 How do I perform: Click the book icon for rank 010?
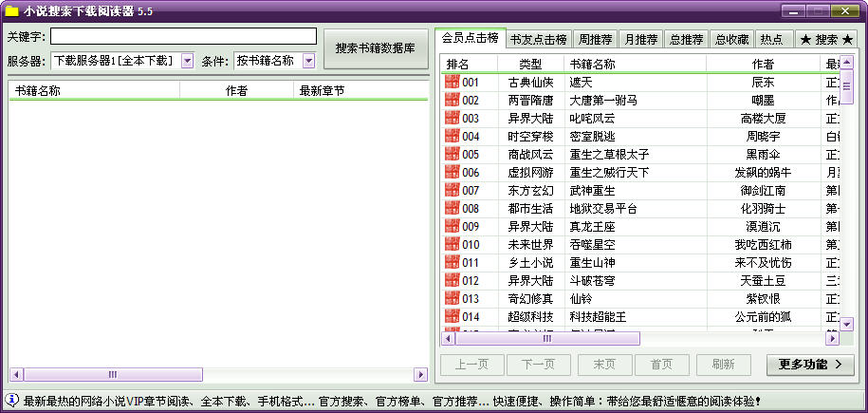click(452, 245)
